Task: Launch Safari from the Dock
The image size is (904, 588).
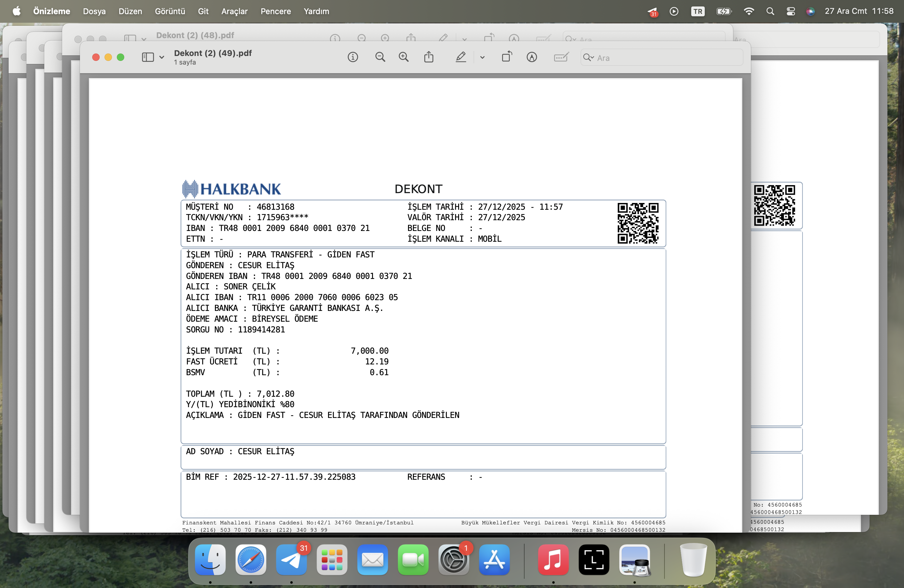Action: [x=251, y=559]
